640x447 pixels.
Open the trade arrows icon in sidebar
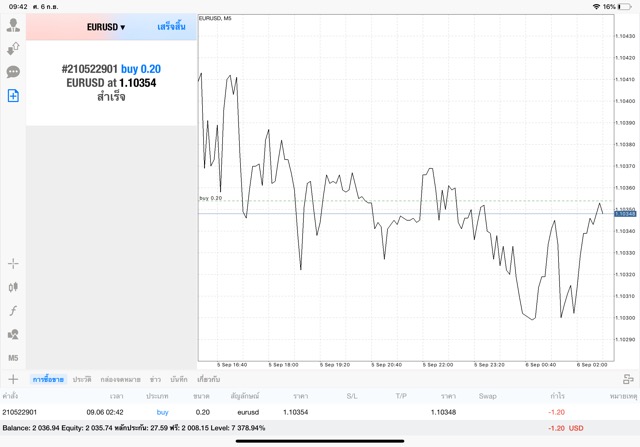[13, 49]
